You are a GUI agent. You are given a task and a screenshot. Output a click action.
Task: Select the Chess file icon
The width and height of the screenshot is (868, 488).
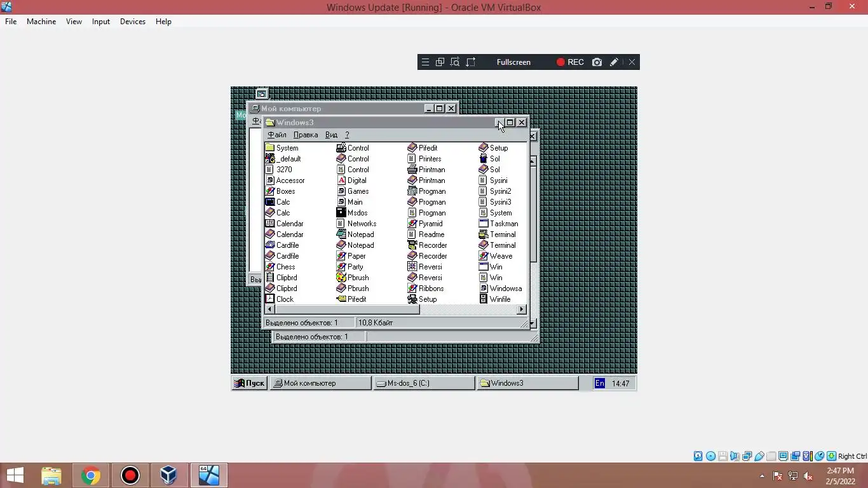point(280,267)
